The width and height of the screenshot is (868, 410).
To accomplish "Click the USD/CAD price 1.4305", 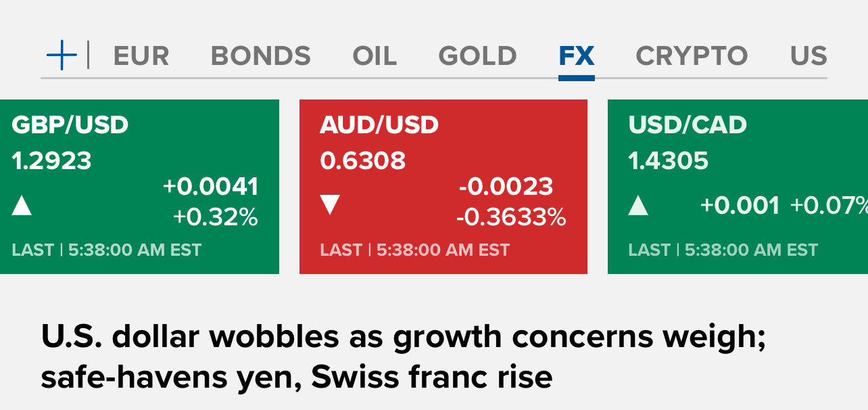I will (669, 161).
